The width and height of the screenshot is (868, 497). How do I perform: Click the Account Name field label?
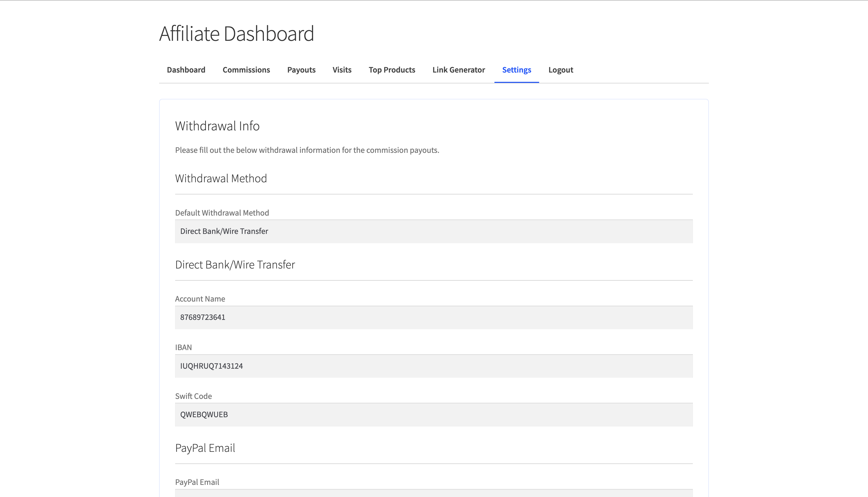click(x=200, y=299)
